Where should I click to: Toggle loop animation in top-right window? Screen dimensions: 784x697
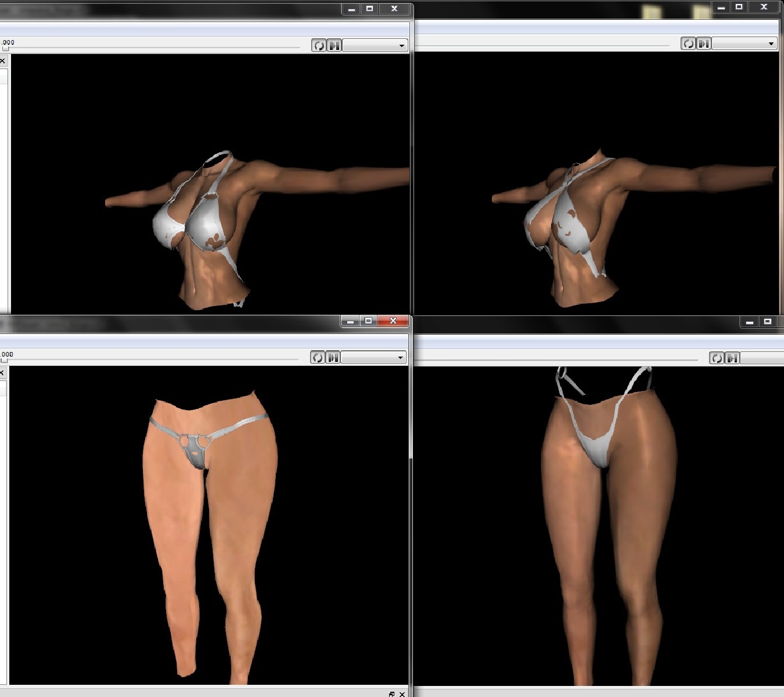(x=688, y=44)
